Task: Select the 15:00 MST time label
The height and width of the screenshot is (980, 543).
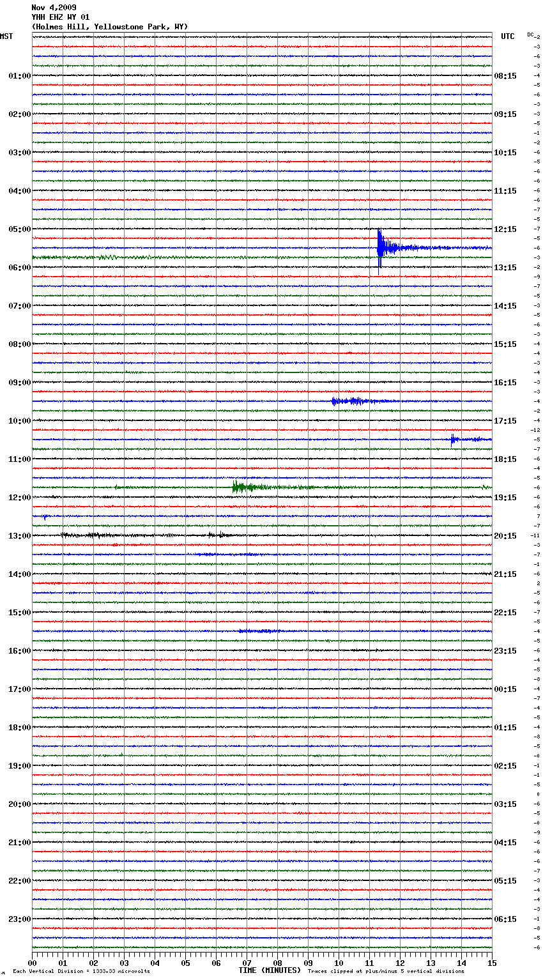Action: pos(20,613)
